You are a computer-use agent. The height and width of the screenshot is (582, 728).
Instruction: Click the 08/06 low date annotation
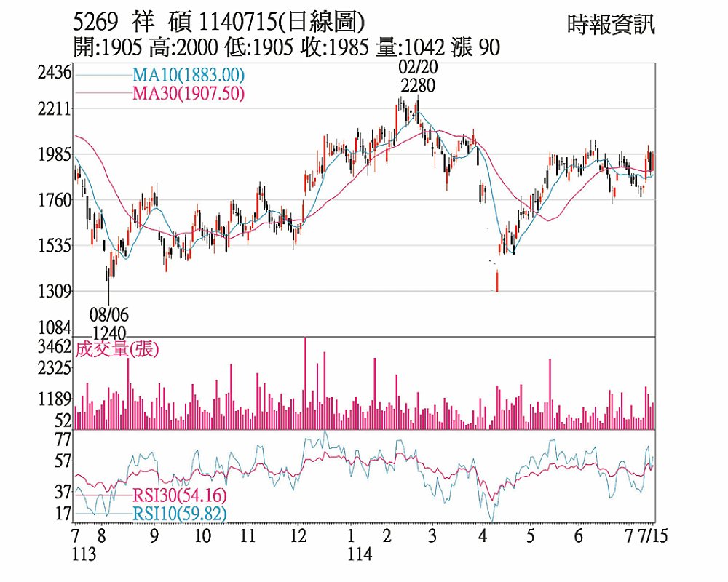coord(109,315)
